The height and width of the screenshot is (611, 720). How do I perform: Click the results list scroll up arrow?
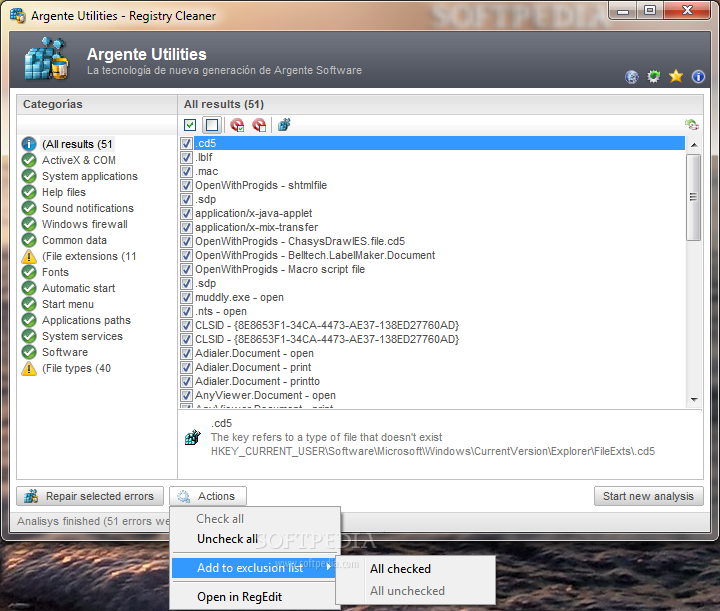[694, 145]
